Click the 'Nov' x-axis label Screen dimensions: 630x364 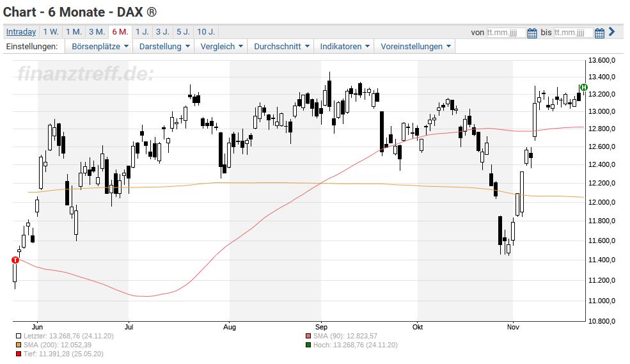513,327
